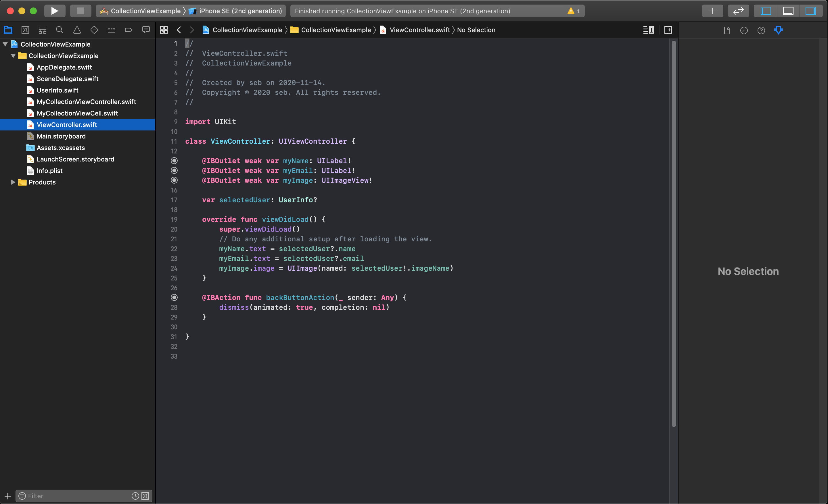Select the CollectionViewExample scheme
828x504 pixels.
pyautogui.click(x=141, y=11)
